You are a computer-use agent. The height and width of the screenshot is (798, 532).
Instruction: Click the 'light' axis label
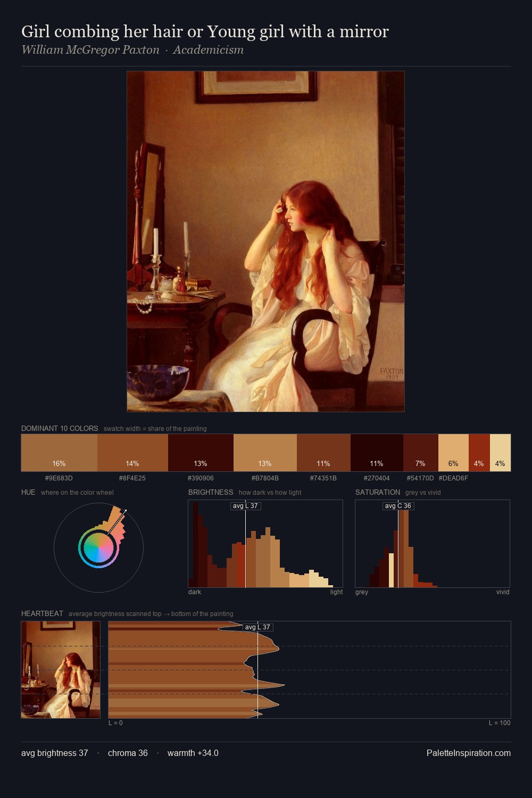tap(336, 592)
